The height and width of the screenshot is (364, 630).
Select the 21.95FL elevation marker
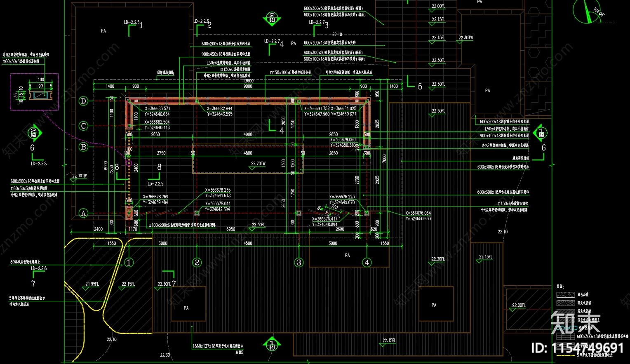tap(92, 286)
